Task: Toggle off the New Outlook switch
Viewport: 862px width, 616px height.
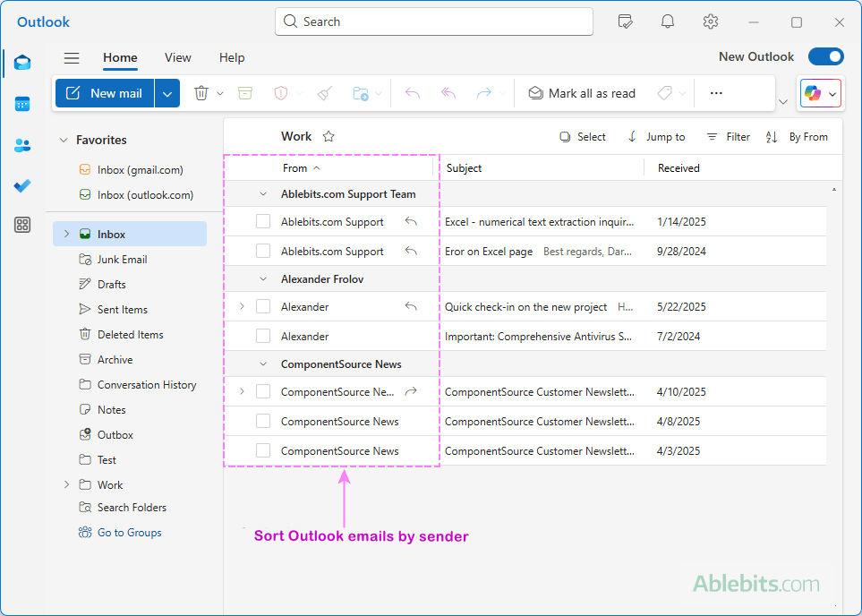Action: [x=825, y=56]
